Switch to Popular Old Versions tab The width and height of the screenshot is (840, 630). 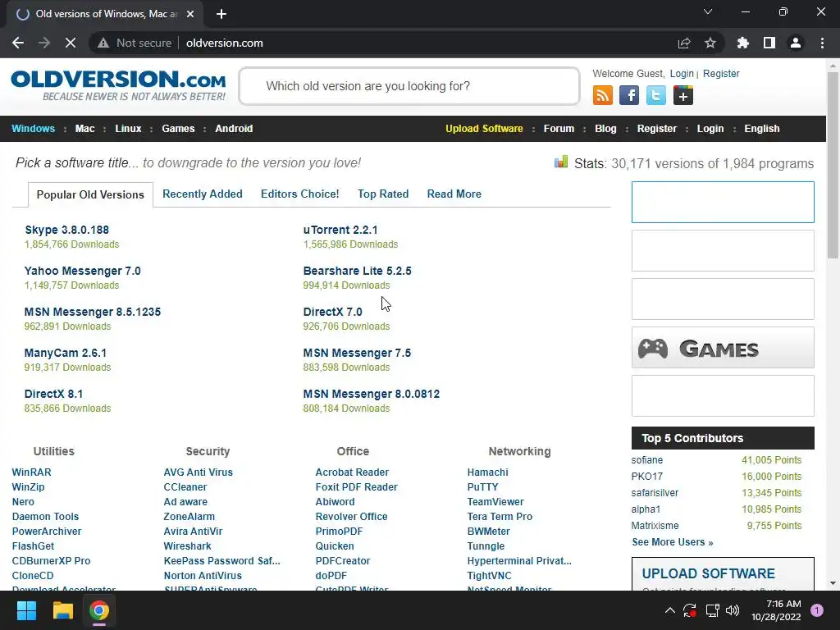[x=90, y=194]
